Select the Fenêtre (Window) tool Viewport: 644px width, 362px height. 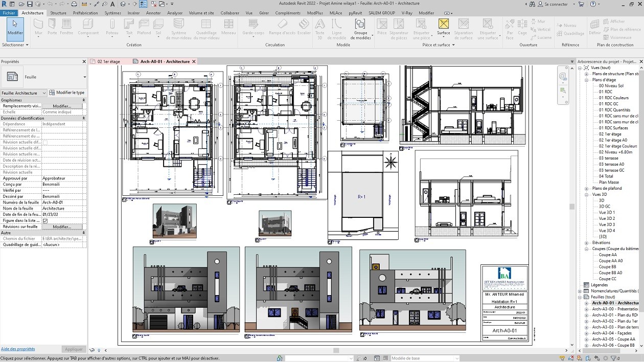67,27
